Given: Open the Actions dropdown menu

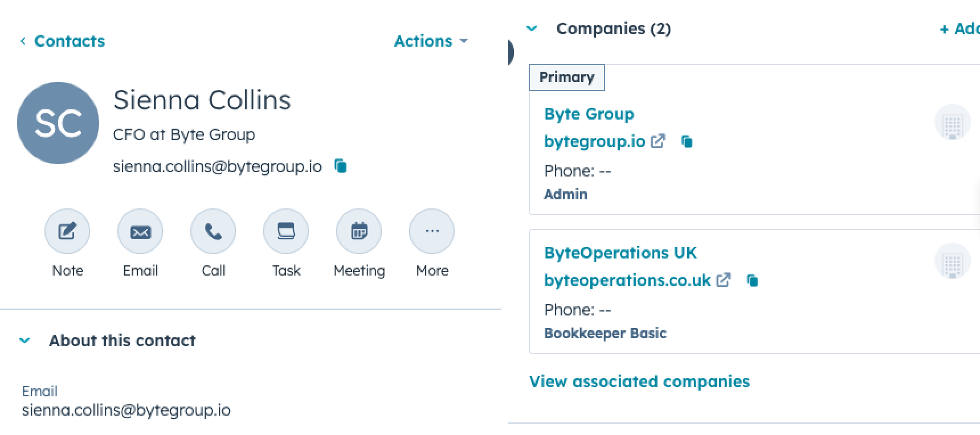Looking at the screenshot, I should (x=431, y=41).
